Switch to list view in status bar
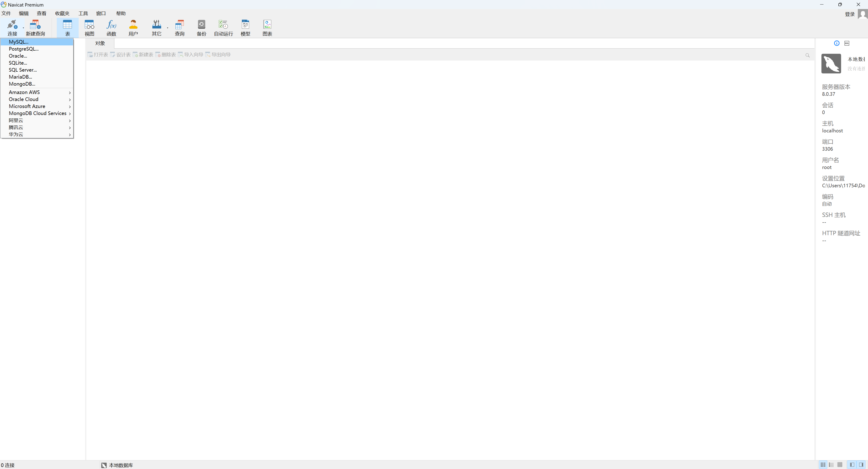Image resolution: width=868 pixels, height=469 pixels. (x=831, y=465)
